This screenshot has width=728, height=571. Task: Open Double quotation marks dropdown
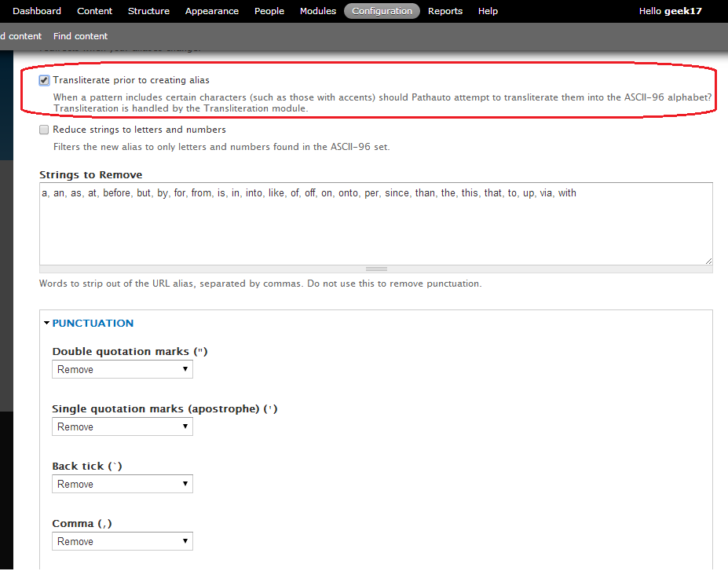123,369
